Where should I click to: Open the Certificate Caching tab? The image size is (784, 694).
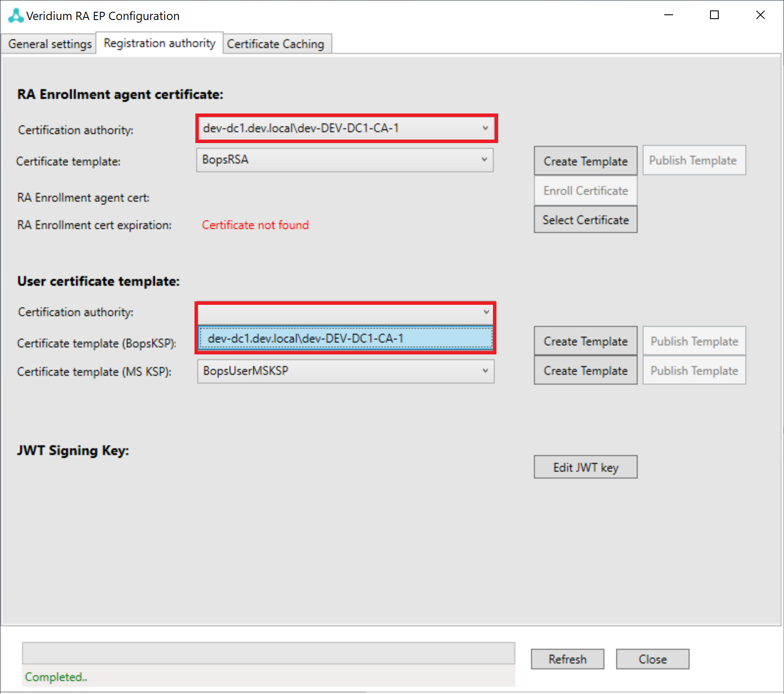pos(275,44)
